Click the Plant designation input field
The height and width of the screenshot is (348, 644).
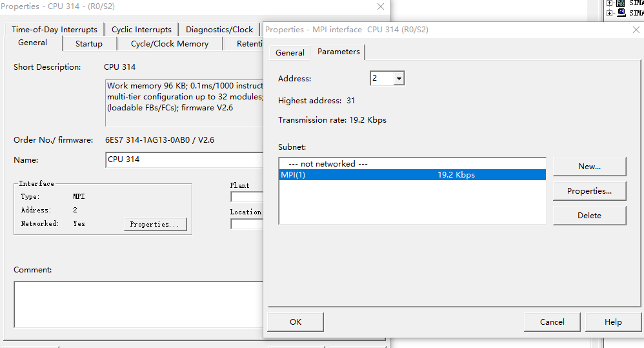pyautogui.click(x=247, y=197)
